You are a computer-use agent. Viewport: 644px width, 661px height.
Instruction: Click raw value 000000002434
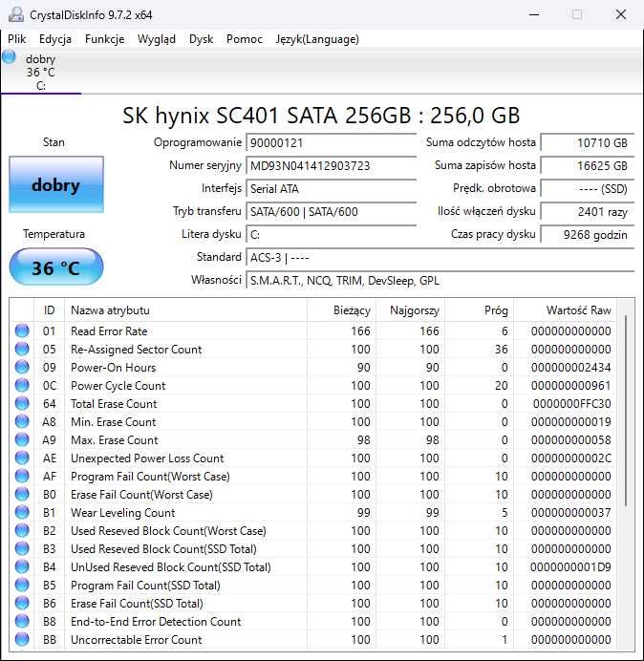[x=571, y=368]
